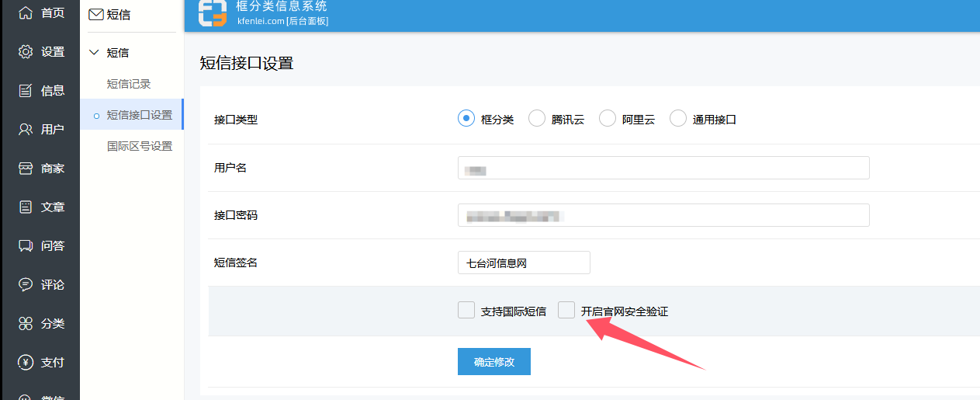Choose the 通用接口 radio option

678,119
